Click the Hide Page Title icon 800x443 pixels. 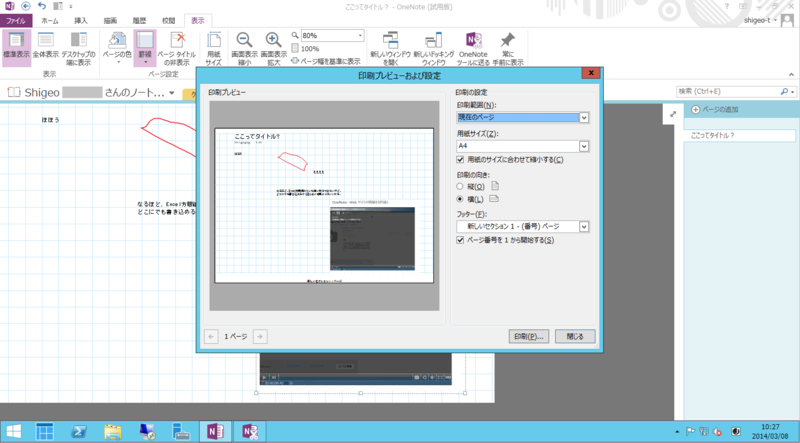(x=177, y=48)
